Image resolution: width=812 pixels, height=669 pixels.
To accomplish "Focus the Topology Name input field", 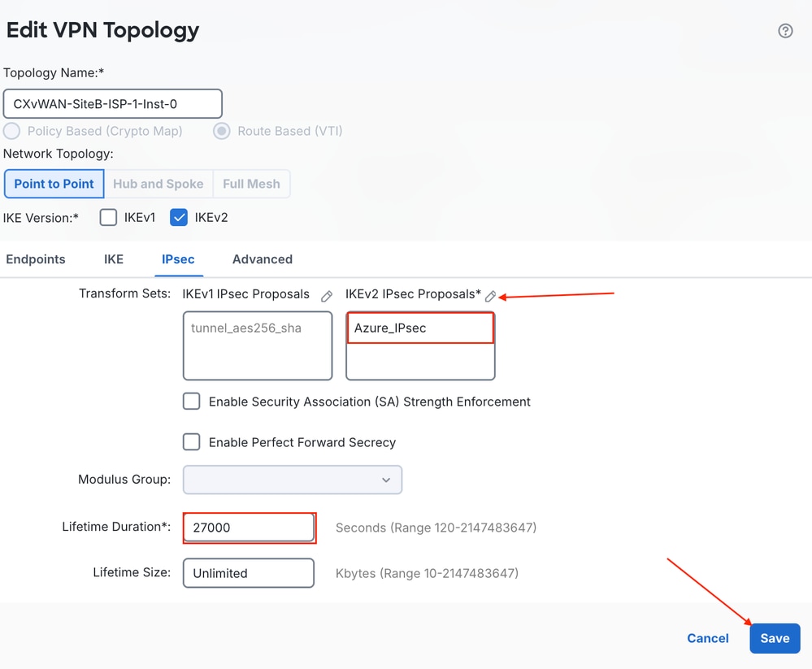I will pos(113,103).
